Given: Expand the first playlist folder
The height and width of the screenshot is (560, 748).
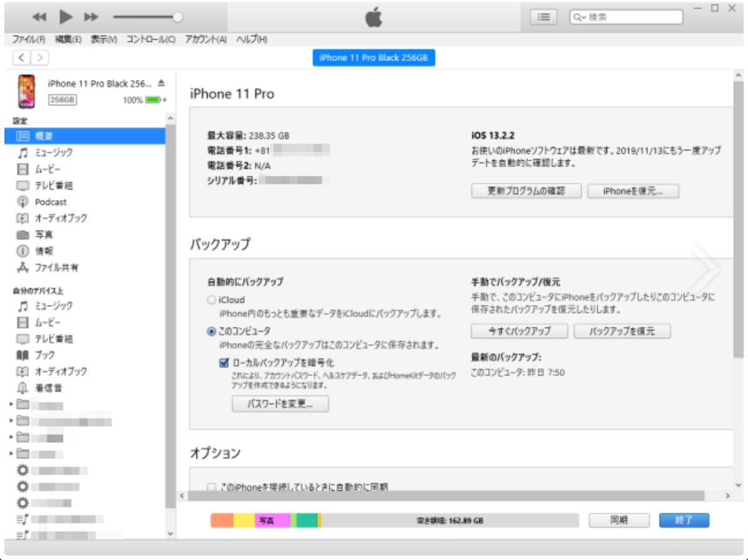Looking at the screenshot, I should coord(12,405).
